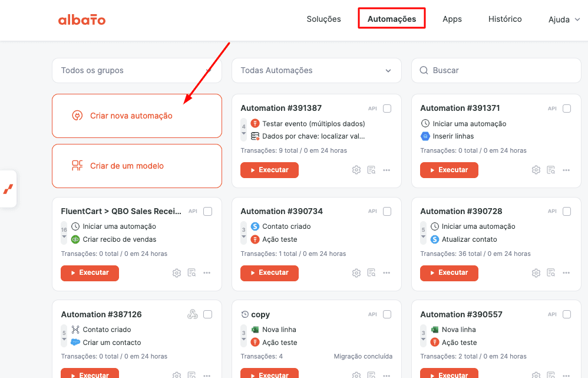The image size is (588, 378).
Task: Expand steps of Automation #391387
Action: coord(244,130)
